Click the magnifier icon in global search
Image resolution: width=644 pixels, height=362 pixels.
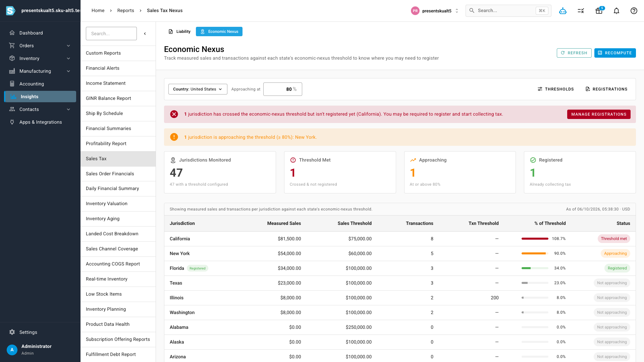pos(472,11)
